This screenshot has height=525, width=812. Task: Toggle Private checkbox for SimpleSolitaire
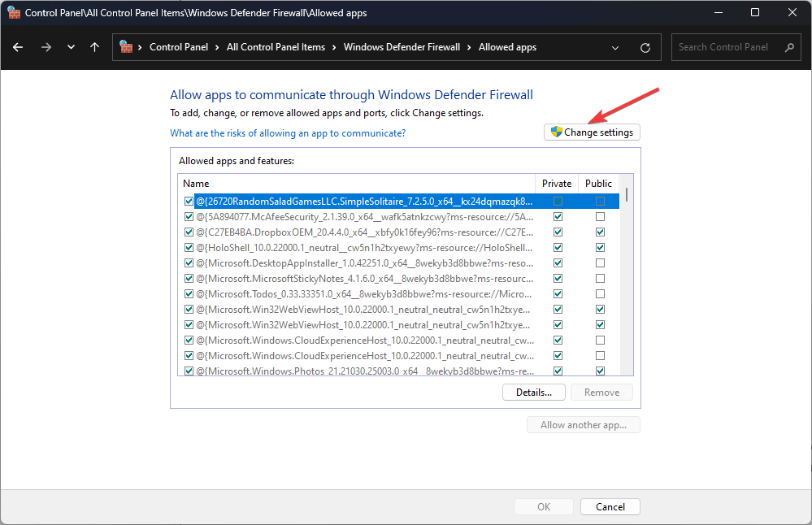(558, 201)
